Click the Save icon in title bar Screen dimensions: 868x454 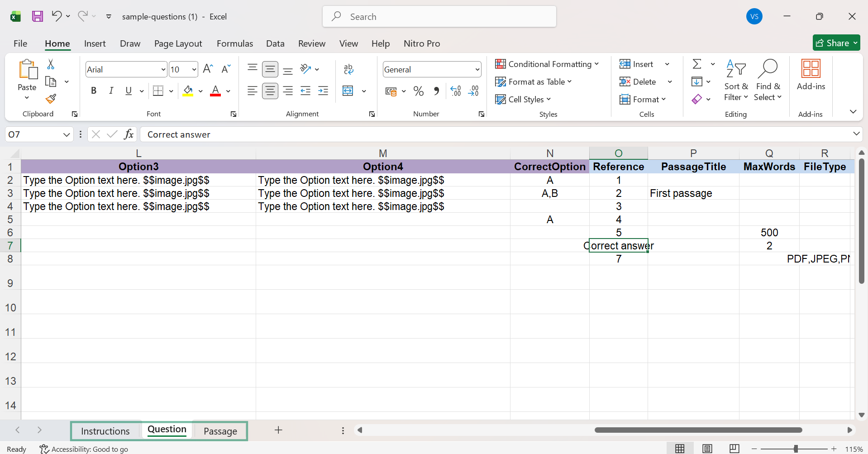click(x=38, y=17)
